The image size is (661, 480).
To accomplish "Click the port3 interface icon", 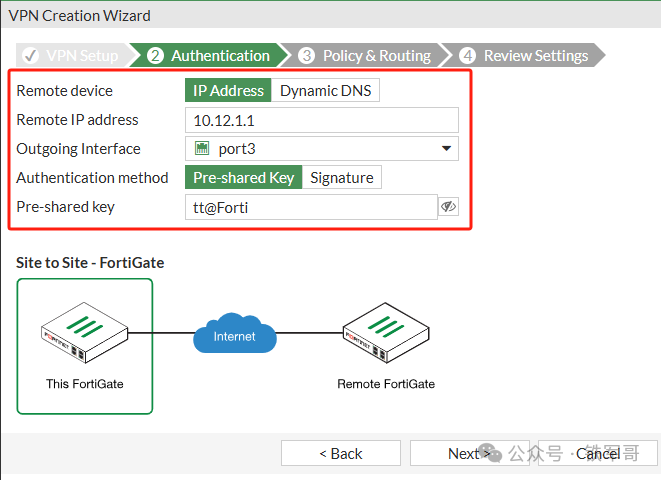I will 202,148.
